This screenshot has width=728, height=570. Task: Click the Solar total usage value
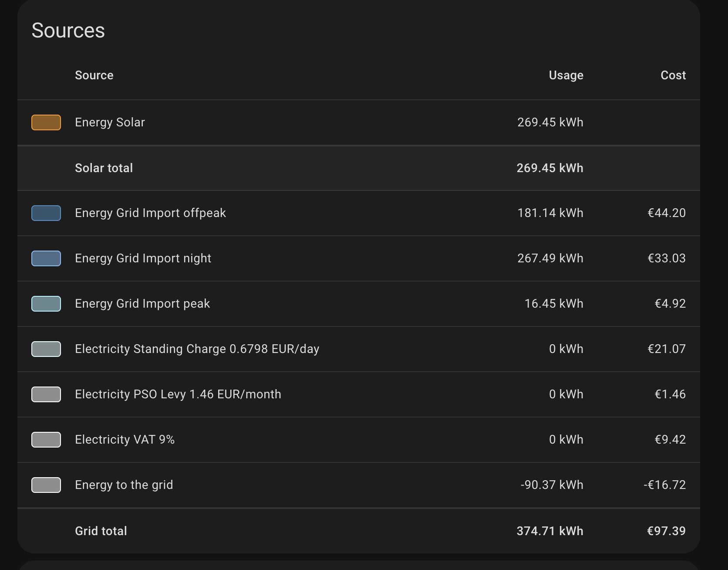(550, 168)
